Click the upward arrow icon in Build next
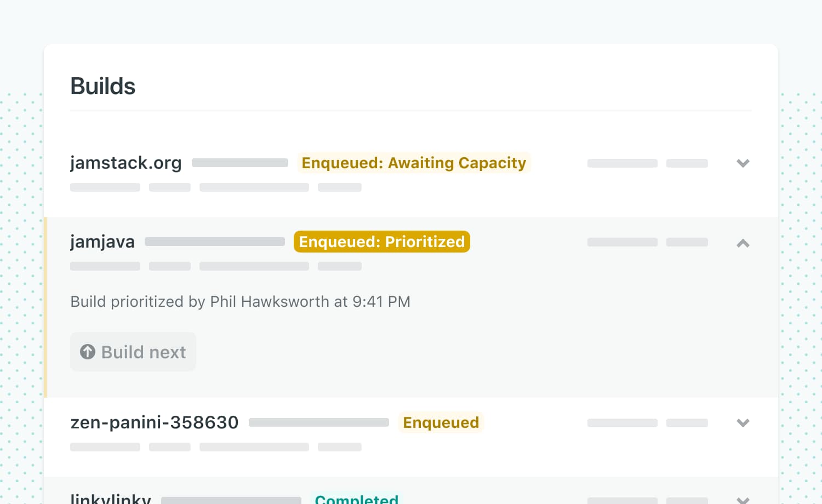 tap(88, 352)
